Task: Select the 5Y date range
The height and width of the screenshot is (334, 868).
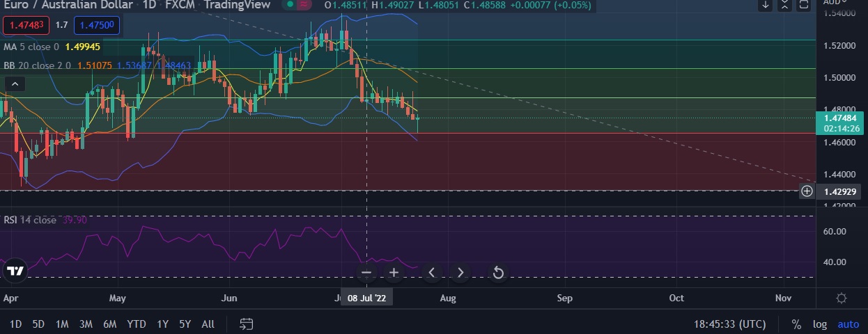Action: coord(185,324)
